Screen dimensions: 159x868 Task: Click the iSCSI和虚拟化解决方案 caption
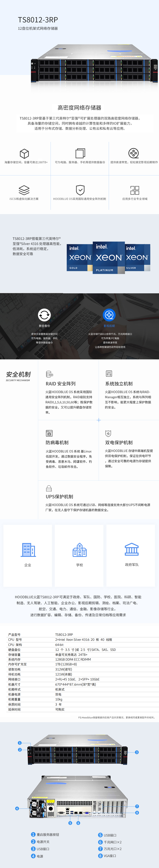[24, 199]
